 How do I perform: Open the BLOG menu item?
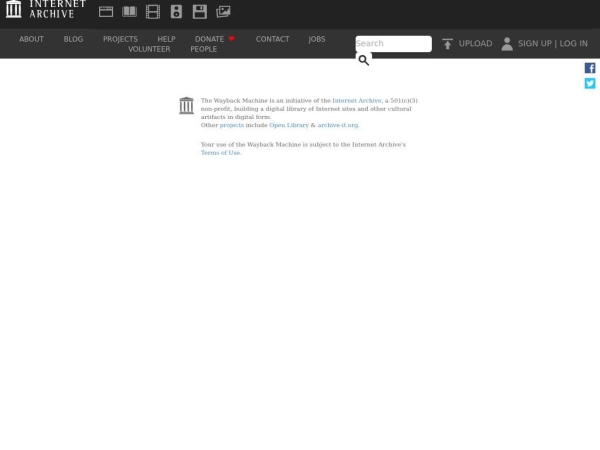point(73,39)
